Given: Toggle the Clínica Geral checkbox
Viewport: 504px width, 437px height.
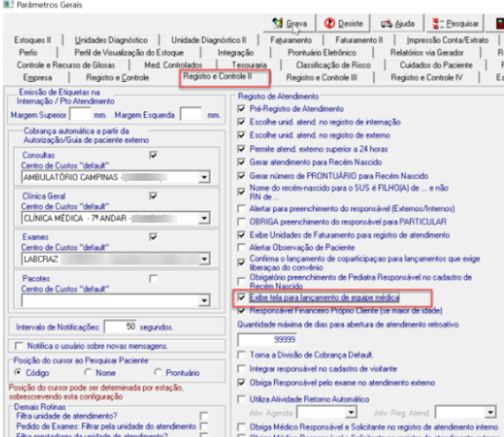Looking at the screenshot, I should [153, 196].
